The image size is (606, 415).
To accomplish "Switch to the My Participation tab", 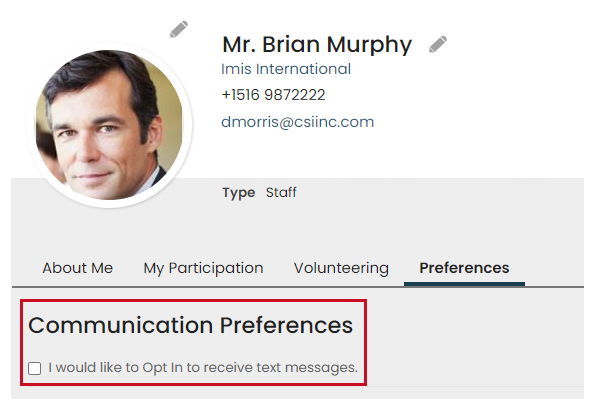I will pyautogui.click(x=203, y=268).
